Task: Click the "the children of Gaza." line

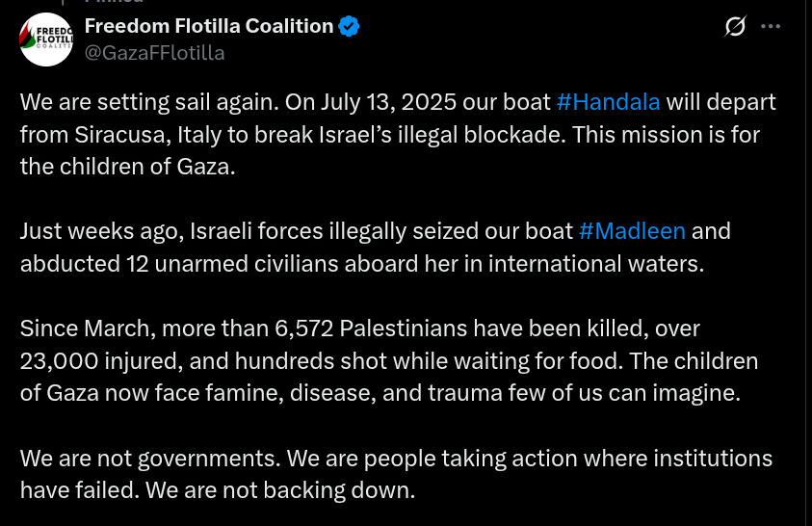Action: tap(127, 166)
